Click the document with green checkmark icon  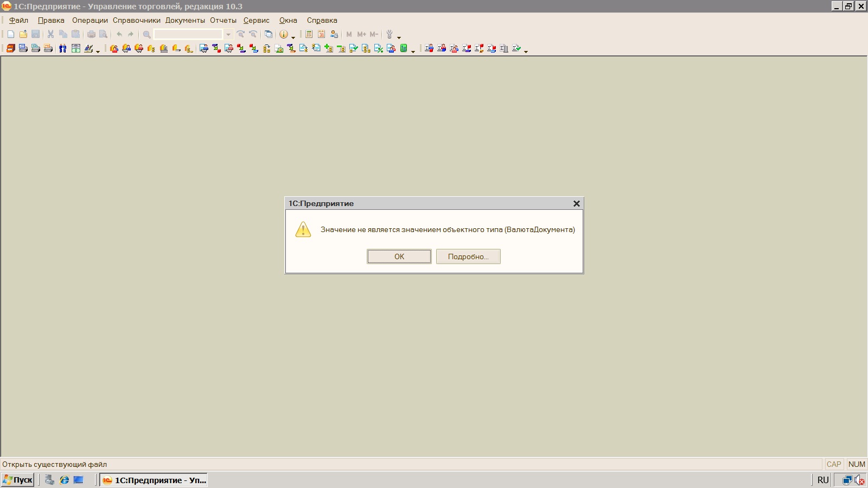coord(354,48)
